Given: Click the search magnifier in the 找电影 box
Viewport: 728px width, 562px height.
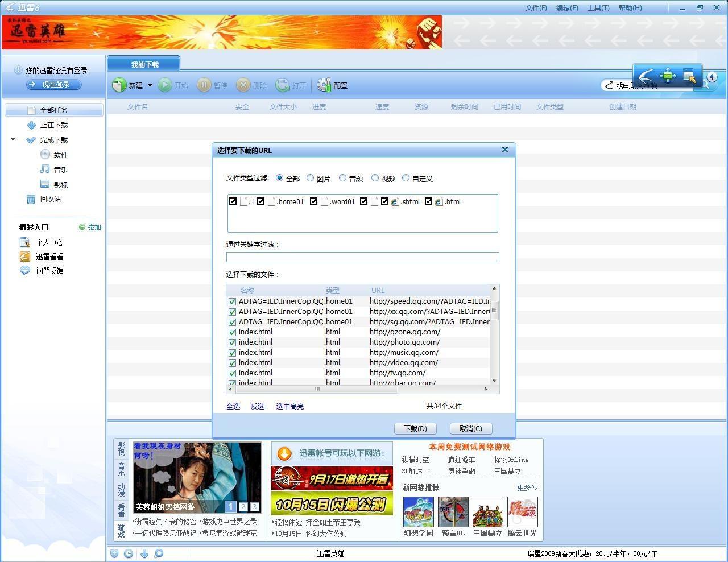Looking at the screenshot, I should click(x=705, y=85).
